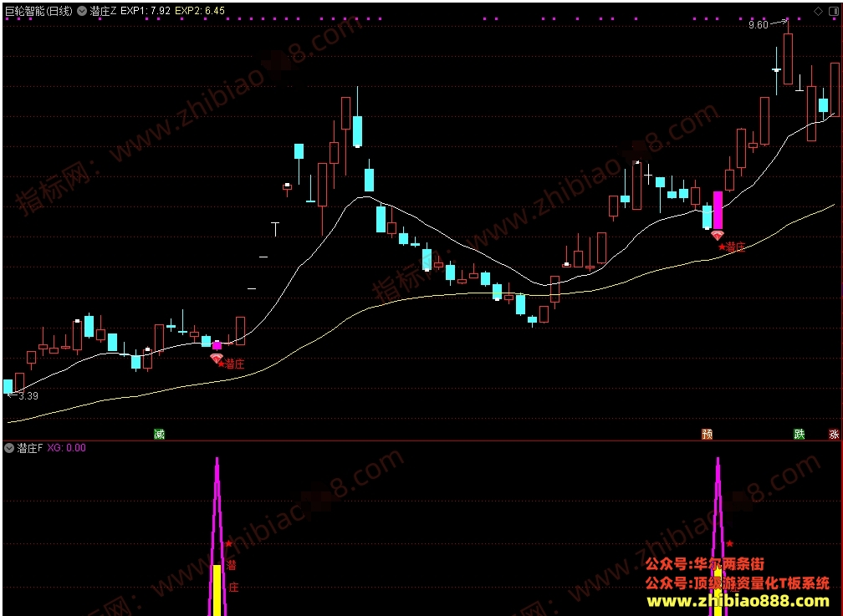This screenshot has width=843, height=616.
Task: Select the EXP2: 6.45 value
Action: pyautogui.click(x=200, y=11)
